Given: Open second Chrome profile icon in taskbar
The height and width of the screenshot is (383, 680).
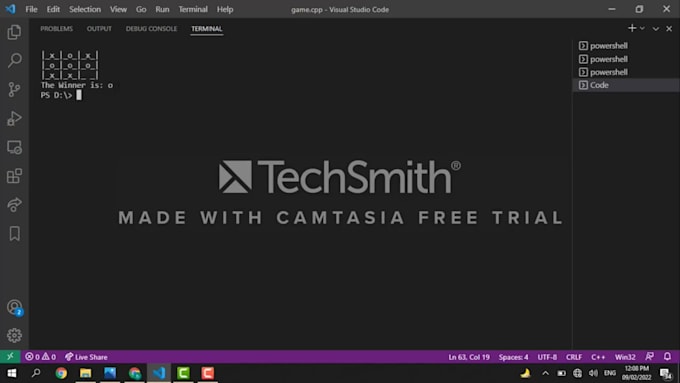Looking at the screenshot, I should [x=134, y=373].
